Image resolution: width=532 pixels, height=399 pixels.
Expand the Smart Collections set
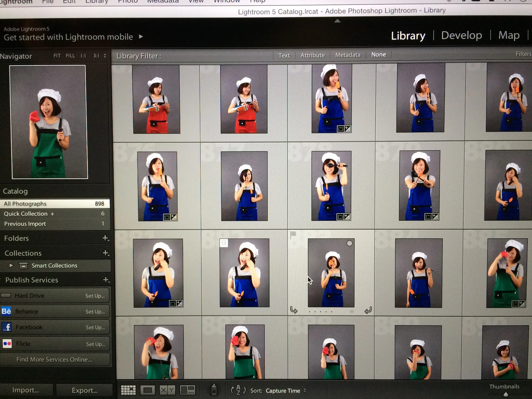tap(11, 266)
